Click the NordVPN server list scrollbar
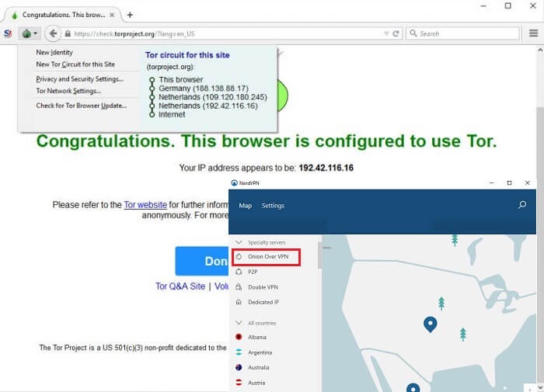 [x=319, y=255]
